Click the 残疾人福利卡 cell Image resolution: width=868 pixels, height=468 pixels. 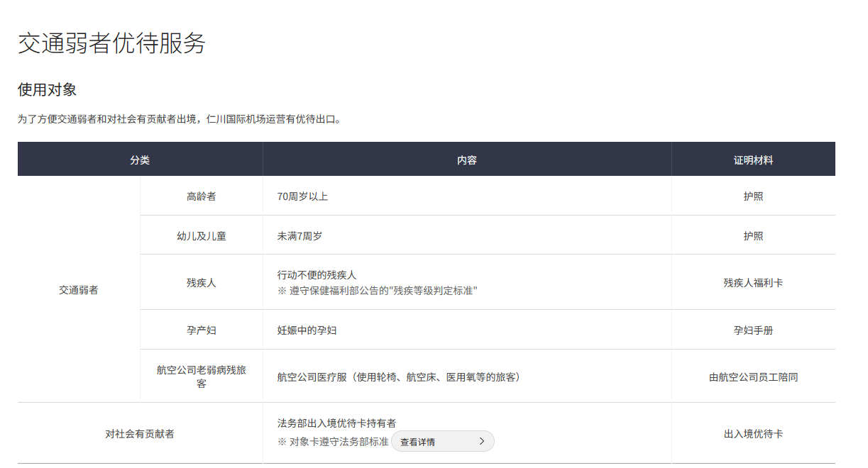click(753, 282)
